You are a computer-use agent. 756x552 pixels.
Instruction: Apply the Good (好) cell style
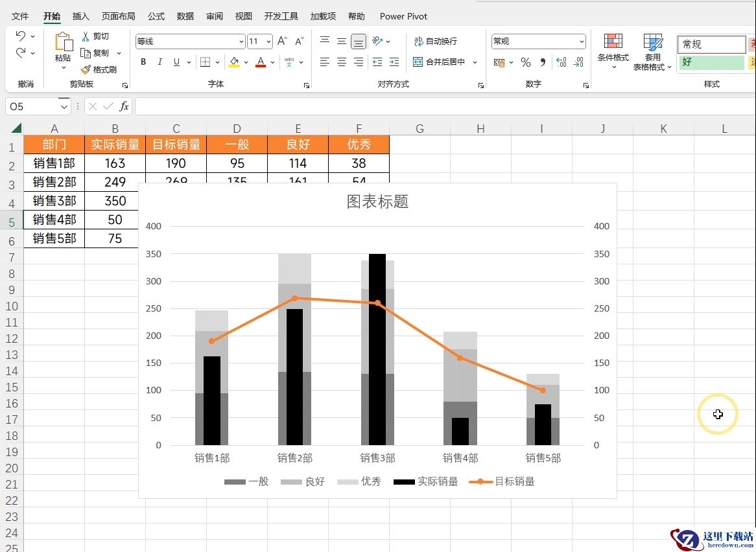(712, 62)
